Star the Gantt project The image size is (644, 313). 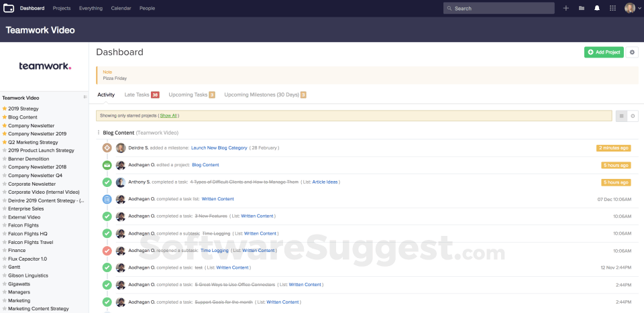5,267
